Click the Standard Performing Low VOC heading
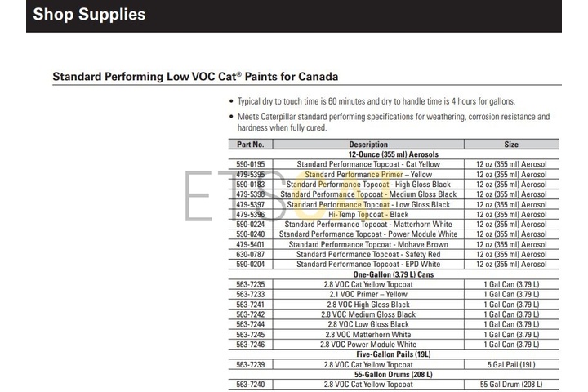The height and width of the screenshot is (392, 588). pos(195,77)
